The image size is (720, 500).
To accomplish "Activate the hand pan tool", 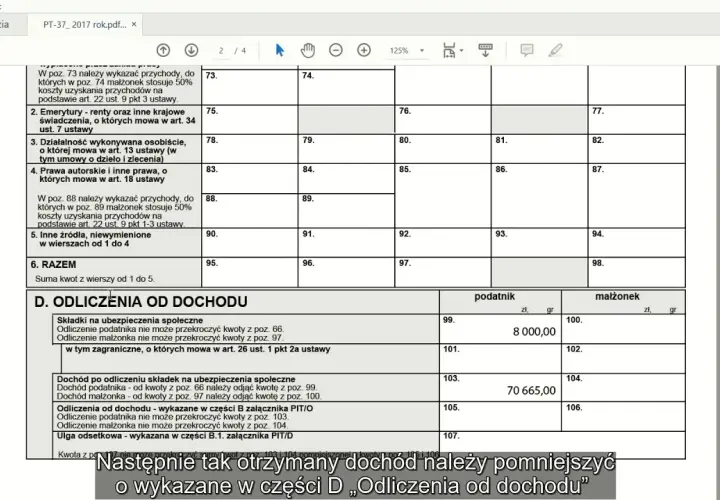I will 308,50.
